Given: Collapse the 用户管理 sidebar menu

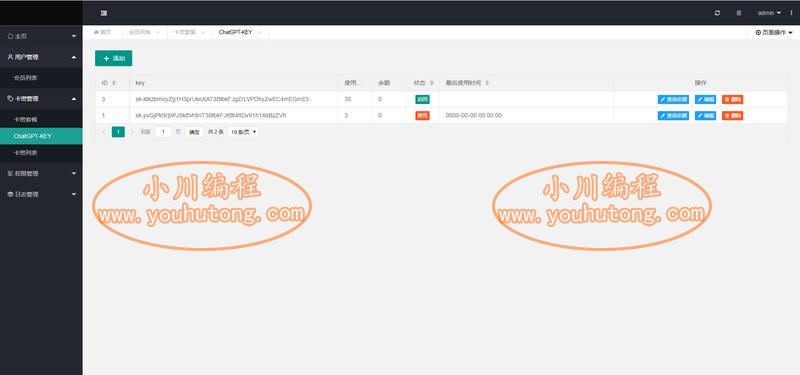Looking at the screenshot, I should [x=41, y=57].
